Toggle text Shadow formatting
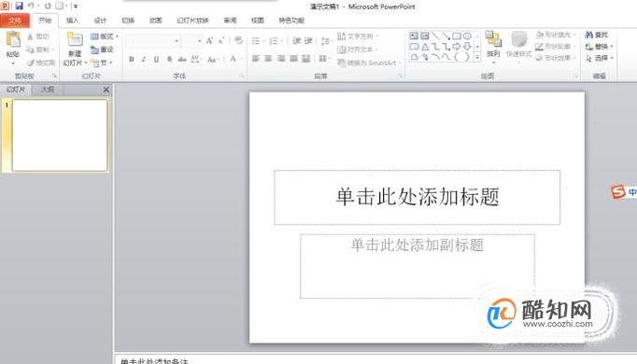This screenshot has width=637, height=364. 169,59
